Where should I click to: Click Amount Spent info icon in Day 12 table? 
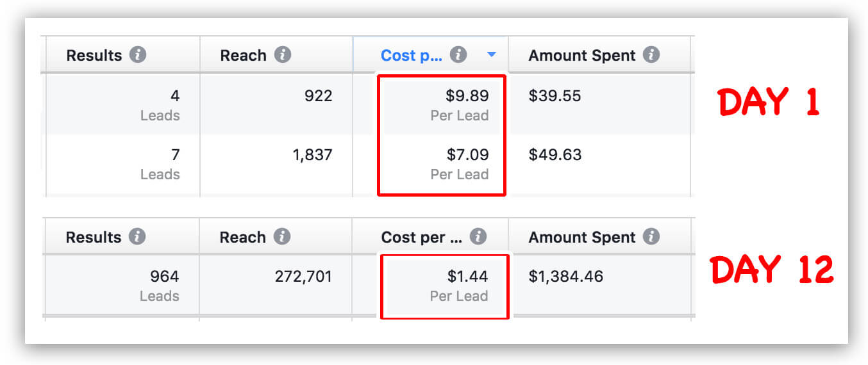point(651,237)
